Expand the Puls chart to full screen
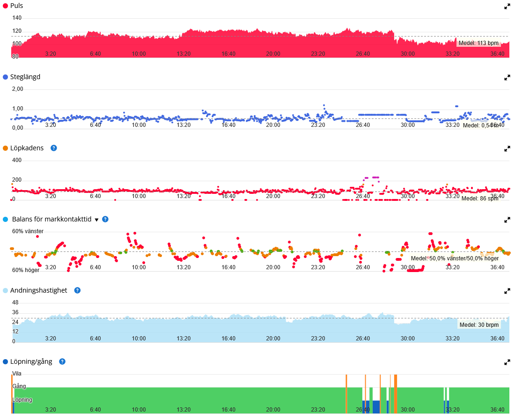515x420 pixels. coord(507,7)
